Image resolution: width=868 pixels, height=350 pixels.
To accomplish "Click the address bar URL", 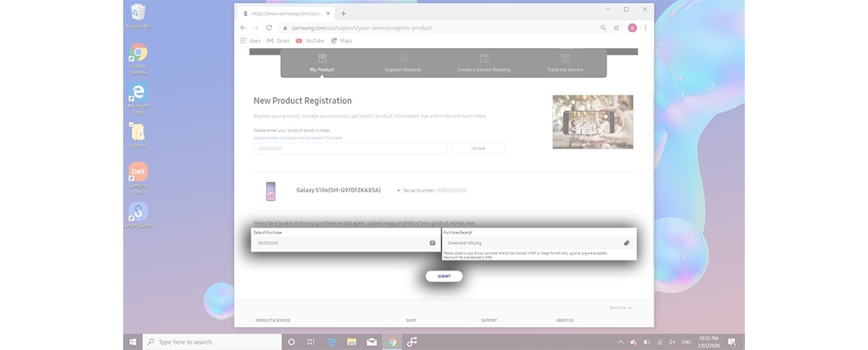I will pyautogui.click(x=361, y=28).
